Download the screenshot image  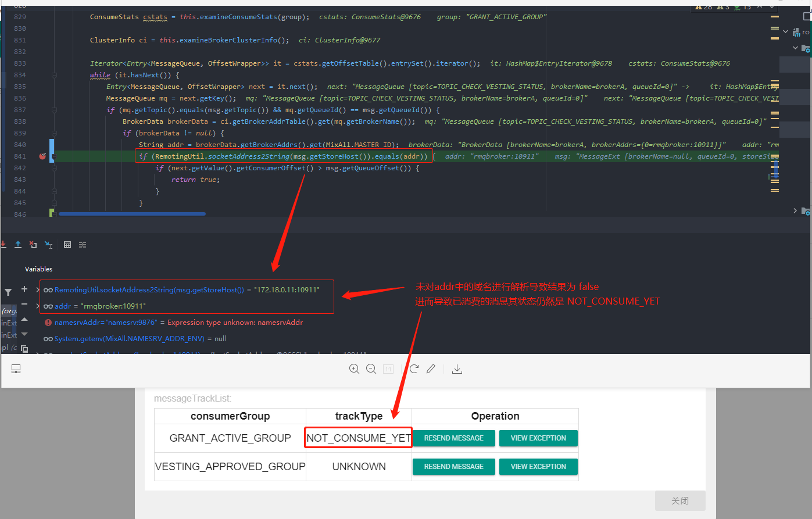[x=457, y=368]
